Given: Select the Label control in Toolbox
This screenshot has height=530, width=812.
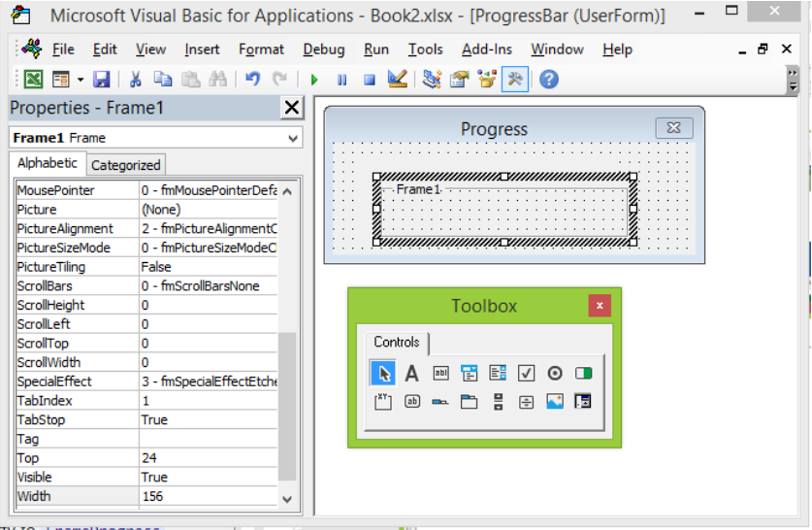Looking at the screenshot, I should (411, 373).
